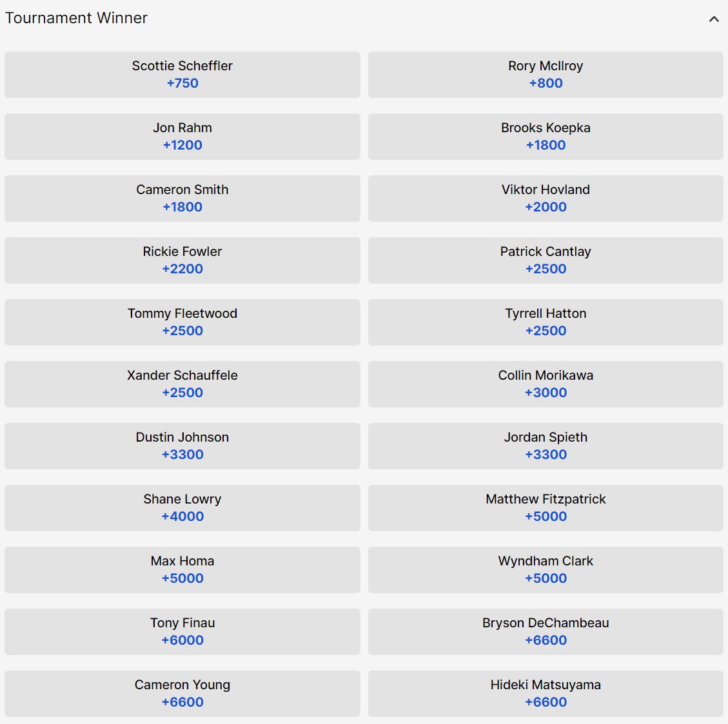
Task: Bet on Jon Rahm at +1200
Action: coord(182,137)
